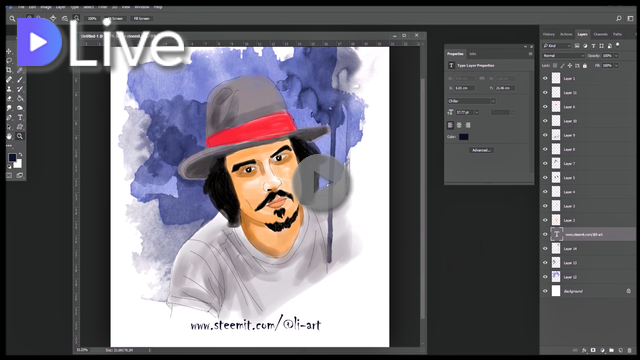Select the Eyedropper tool

[x=20, y=70]
